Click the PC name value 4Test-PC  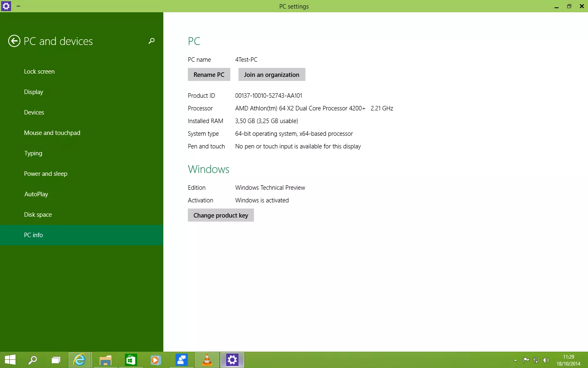246,60
